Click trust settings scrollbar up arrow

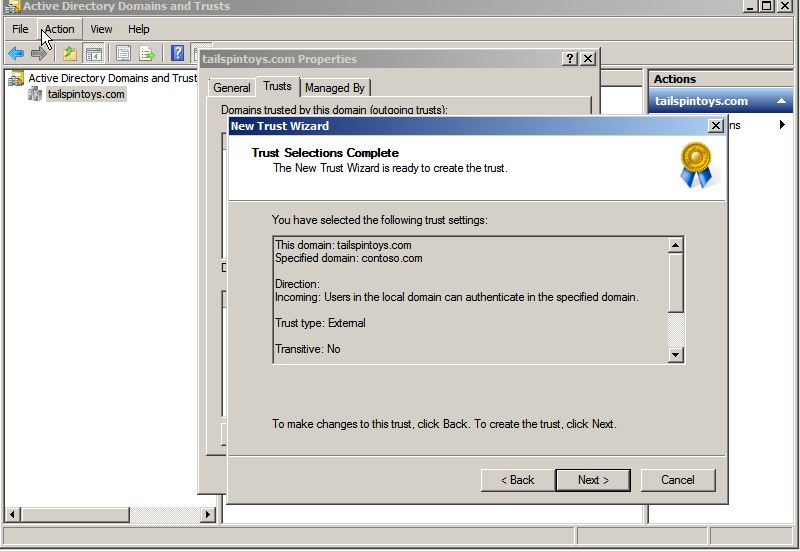point(676,245)
